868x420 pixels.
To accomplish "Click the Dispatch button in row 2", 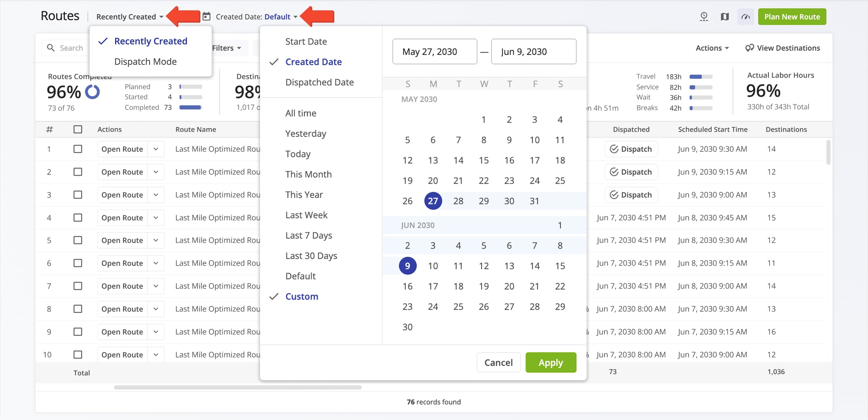I will 631,172.
